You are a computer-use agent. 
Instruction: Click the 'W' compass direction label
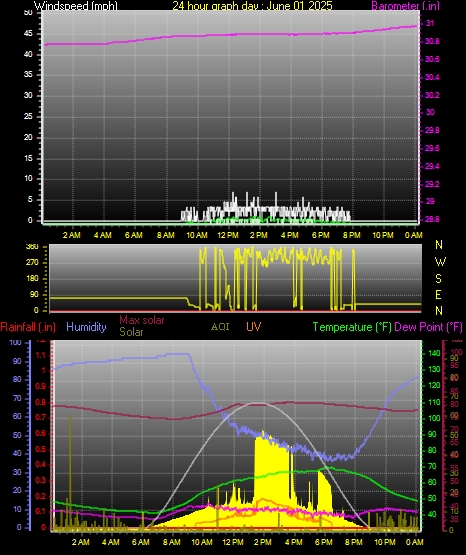click(440, 262)
